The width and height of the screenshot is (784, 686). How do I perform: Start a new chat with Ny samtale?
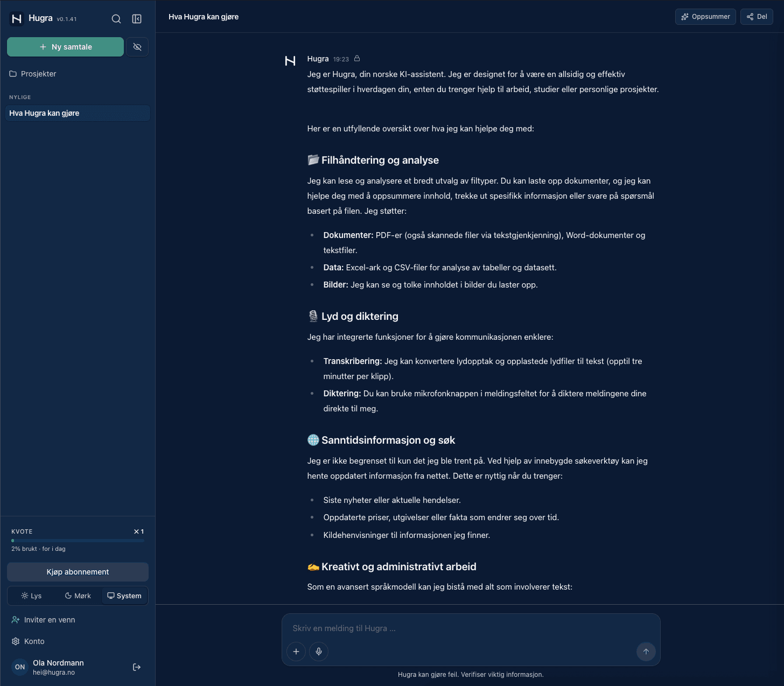point(66,47)
